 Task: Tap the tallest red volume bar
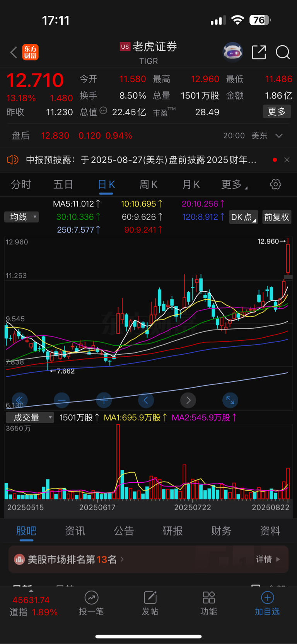click(118, 461)
